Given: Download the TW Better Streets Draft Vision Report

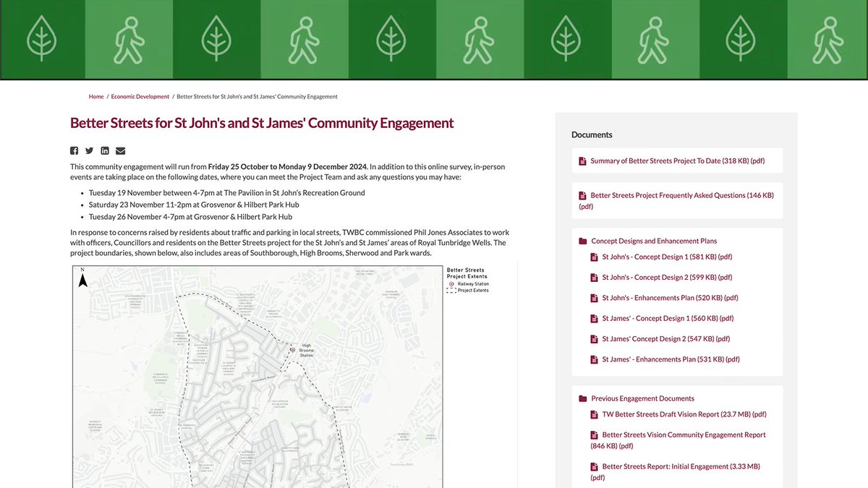Looking at the screenshot, I should (x=683, y=414).
